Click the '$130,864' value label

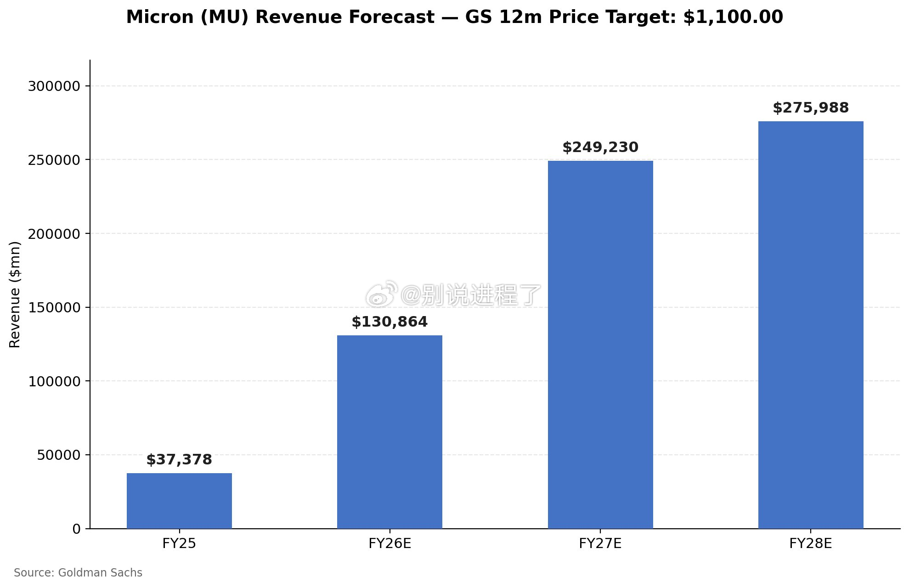coord(390,322)
